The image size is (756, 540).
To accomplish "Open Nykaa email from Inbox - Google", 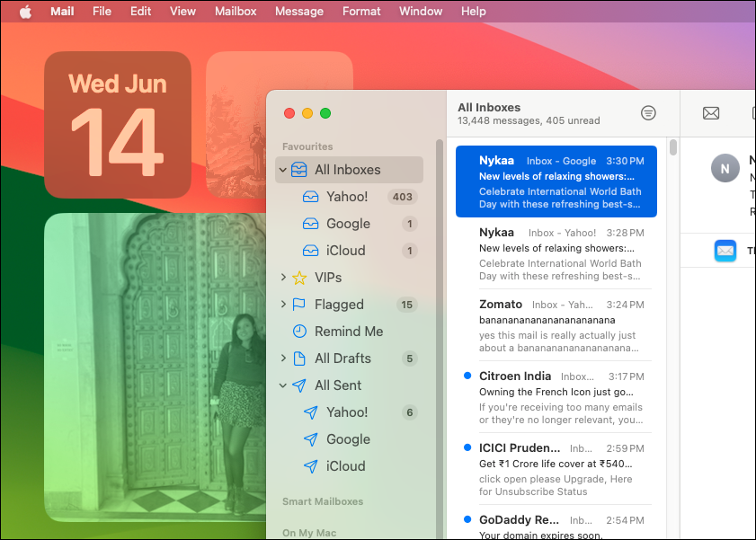I will (556, 181).
